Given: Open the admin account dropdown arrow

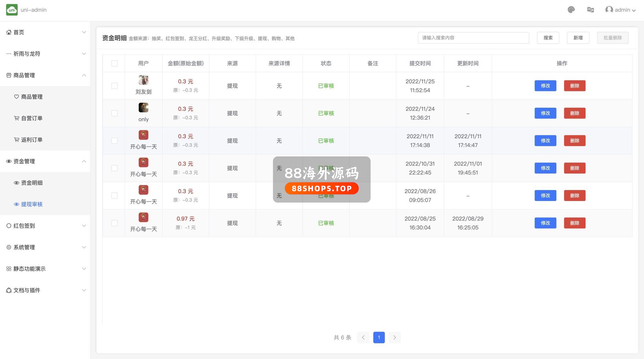Looking at the screenshot, I should pyautogui.click(x=634, y=10).
